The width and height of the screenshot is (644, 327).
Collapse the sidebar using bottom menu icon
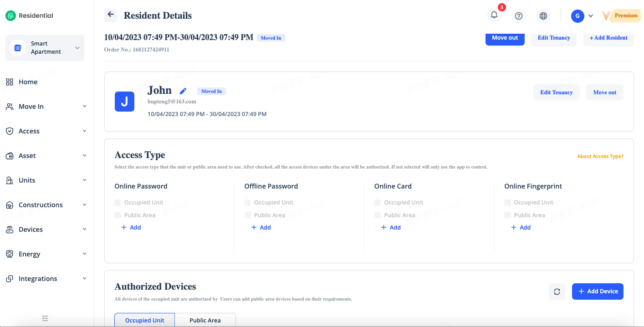point(45,318)
